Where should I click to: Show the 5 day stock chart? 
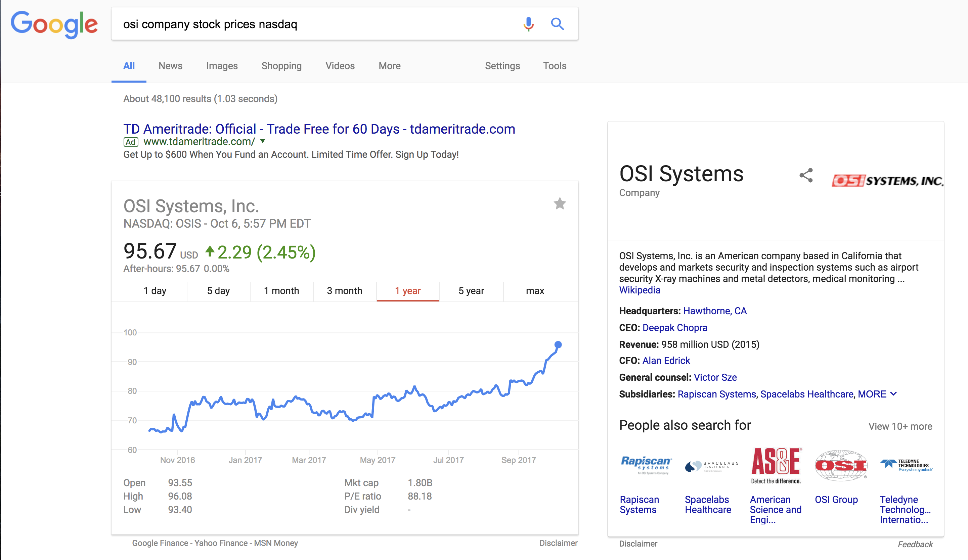pos(218,291)
